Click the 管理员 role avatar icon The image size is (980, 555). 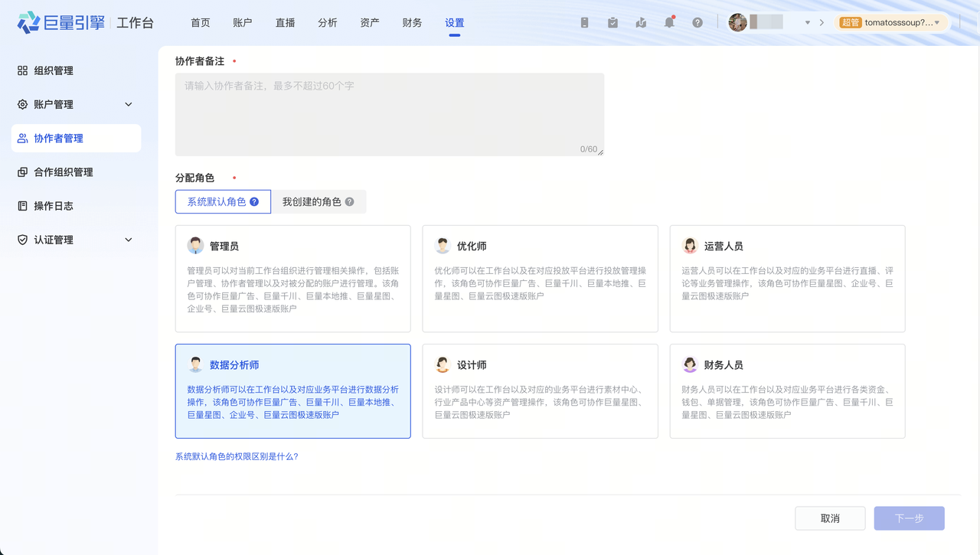click(195, 246)
